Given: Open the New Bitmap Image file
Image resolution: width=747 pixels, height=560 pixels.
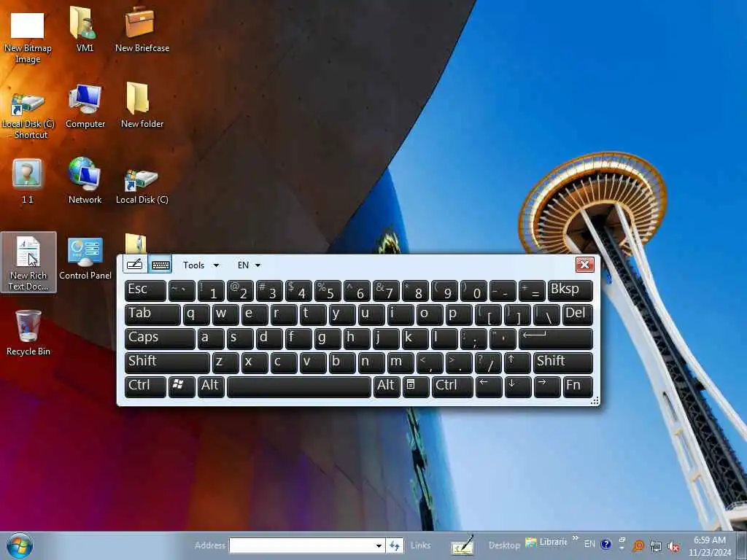Looking at the screenshot, I should 28,37.
